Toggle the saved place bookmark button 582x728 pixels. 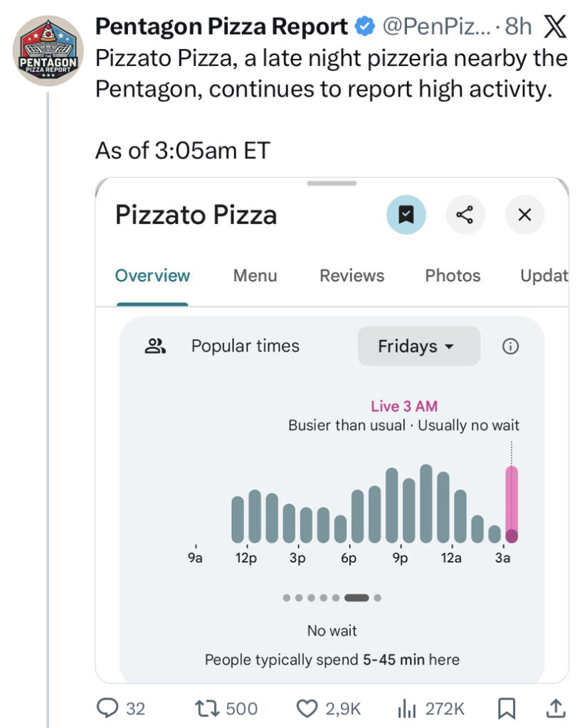coord(406,215)
